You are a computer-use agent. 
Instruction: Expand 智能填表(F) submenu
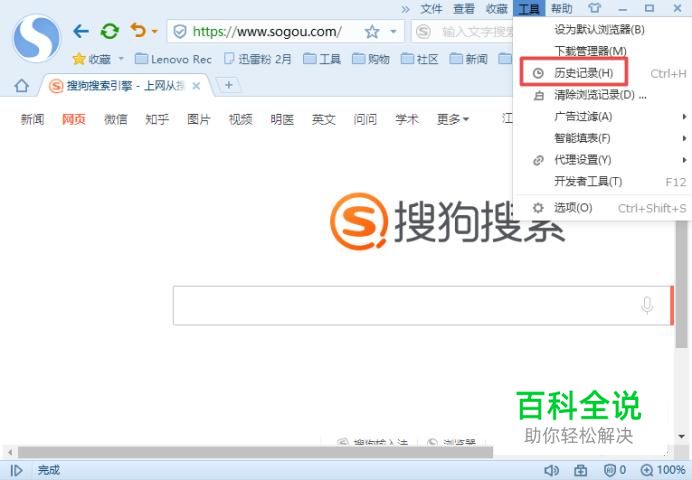(x=601, y=138)
